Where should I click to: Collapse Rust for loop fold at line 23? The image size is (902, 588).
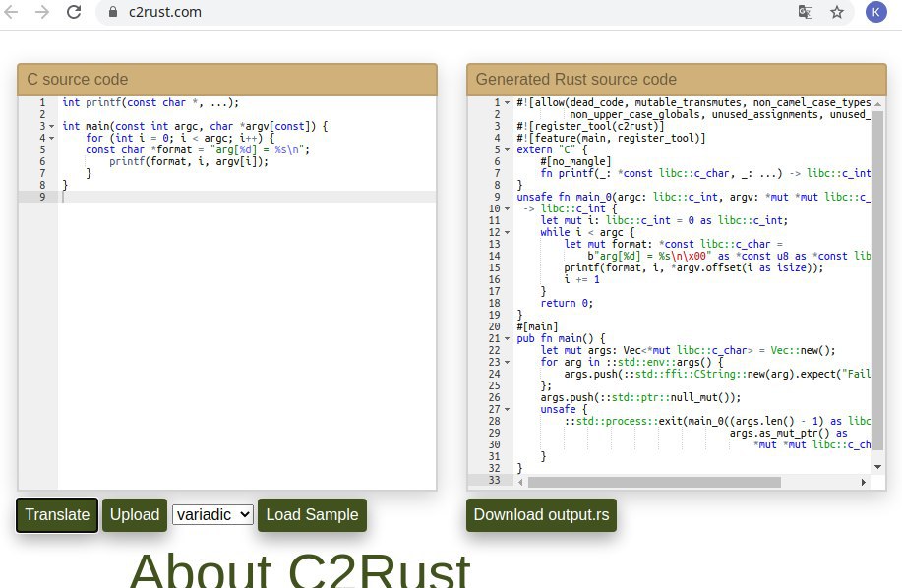(507, 362)
